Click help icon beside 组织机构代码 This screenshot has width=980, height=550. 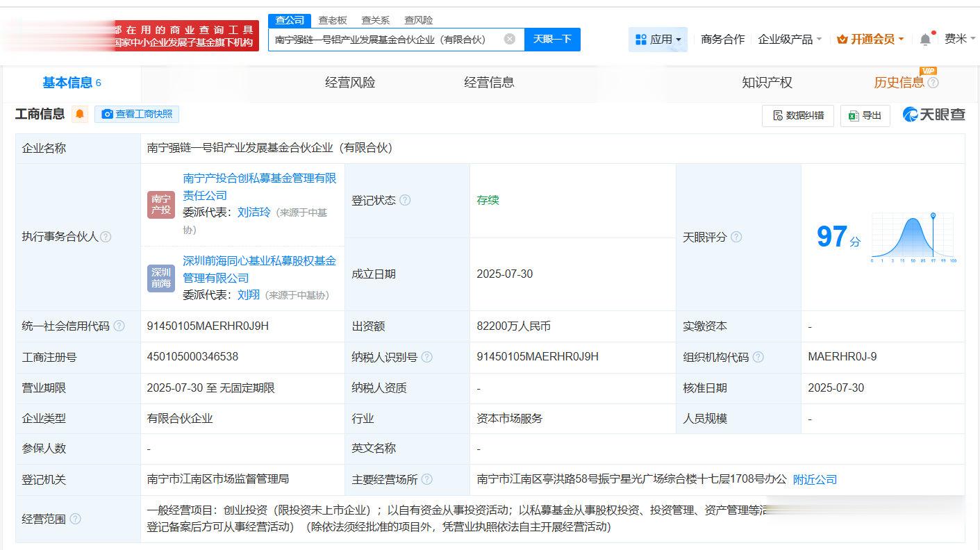coord(758,357)
